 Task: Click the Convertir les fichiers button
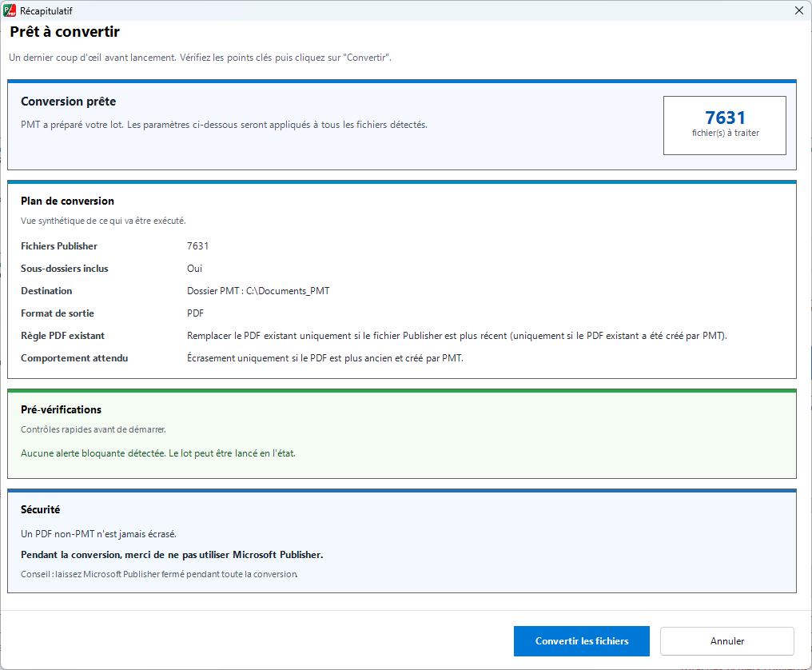tap(582, 641)
